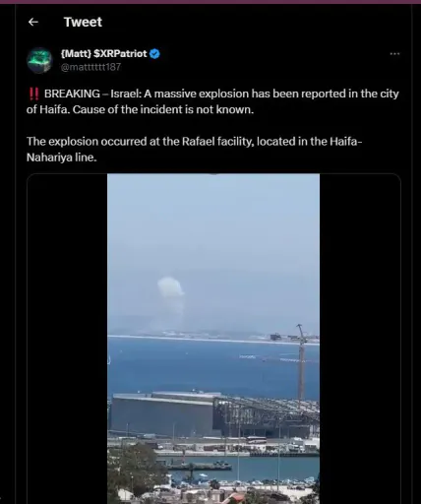Screen dimensions: 421x504
Task: Click the black bar left of the video
Action: pyautogui.click(x=67, y=339)
